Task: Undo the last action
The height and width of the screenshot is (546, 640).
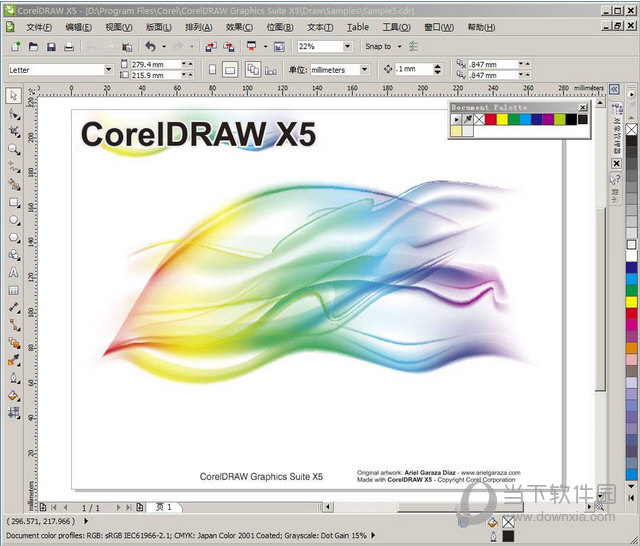Action: (151, 47)
